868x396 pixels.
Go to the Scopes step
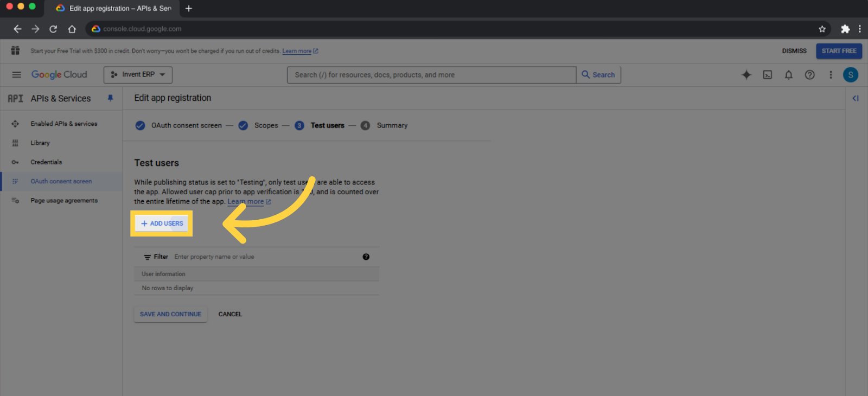tap(258, 125)
